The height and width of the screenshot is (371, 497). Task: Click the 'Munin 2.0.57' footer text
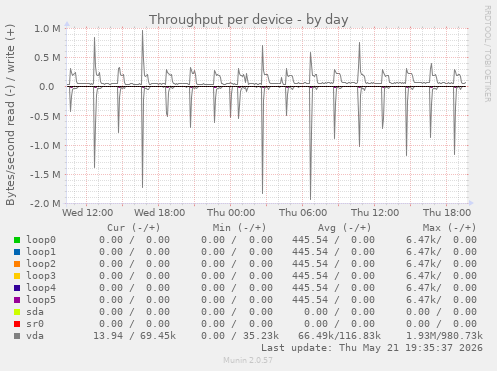pos(248,360)
